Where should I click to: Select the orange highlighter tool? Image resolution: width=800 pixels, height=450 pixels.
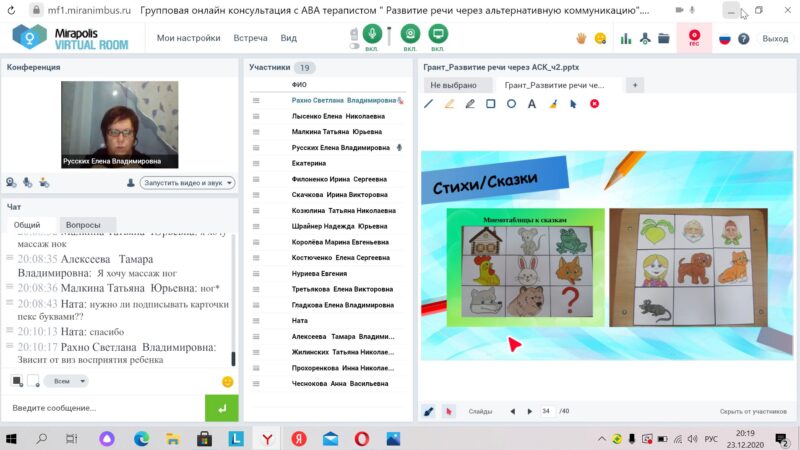pyautogui.click(x=449, y=104)
